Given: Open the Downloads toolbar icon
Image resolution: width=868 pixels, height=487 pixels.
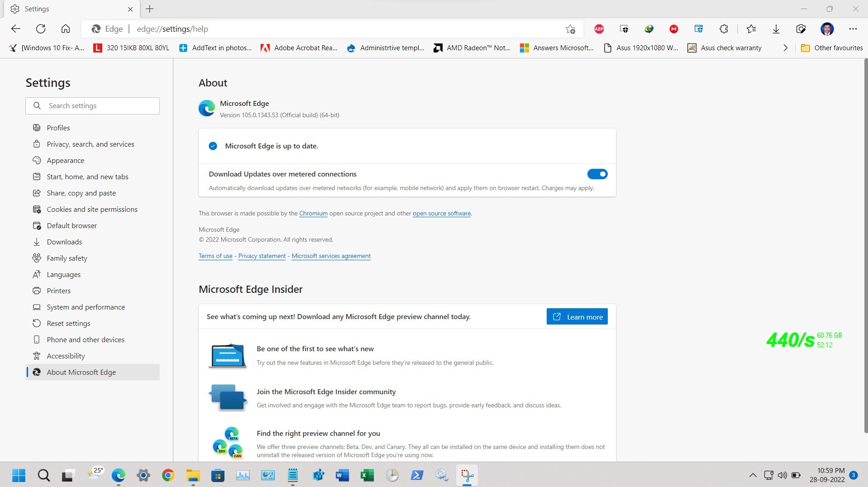Looking at the screenshot, I should pyautogui.click(x=776, y=29).
